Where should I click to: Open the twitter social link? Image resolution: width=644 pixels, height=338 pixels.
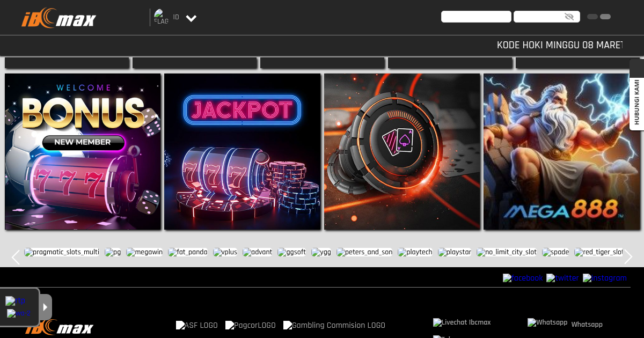[x=562, y=278]
